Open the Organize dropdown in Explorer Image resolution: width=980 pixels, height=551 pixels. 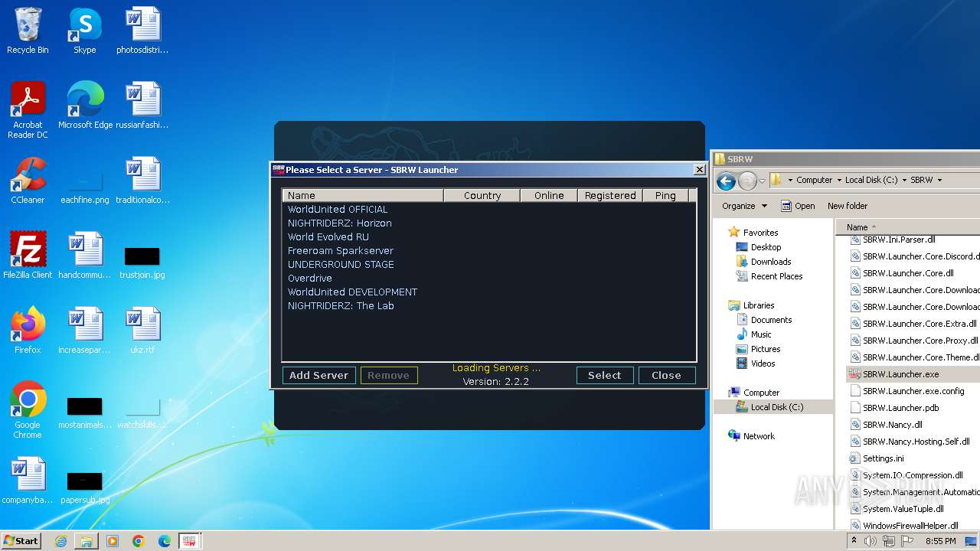click(x=744, y=206)
